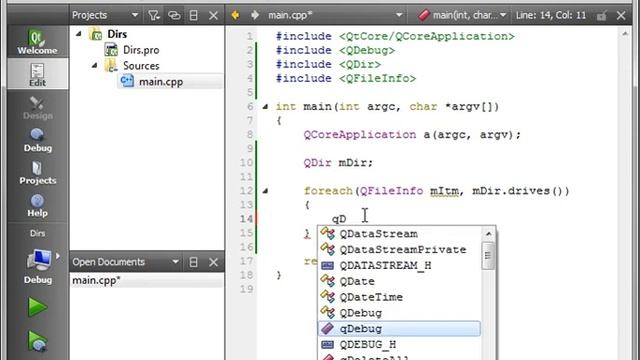Close the Projects panel

click(x=213, y=16)
